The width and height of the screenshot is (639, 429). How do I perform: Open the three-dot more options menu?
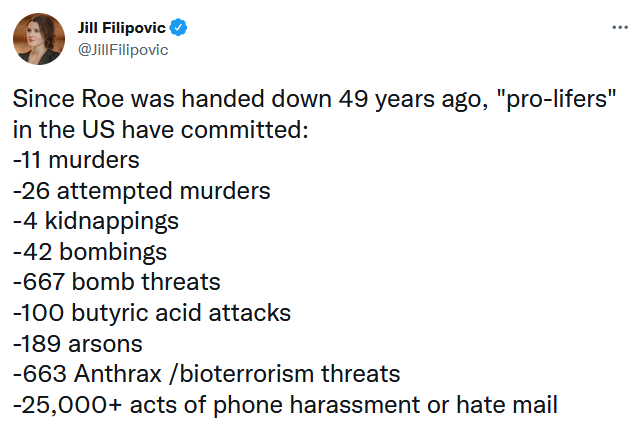click(x=620, y=28)
